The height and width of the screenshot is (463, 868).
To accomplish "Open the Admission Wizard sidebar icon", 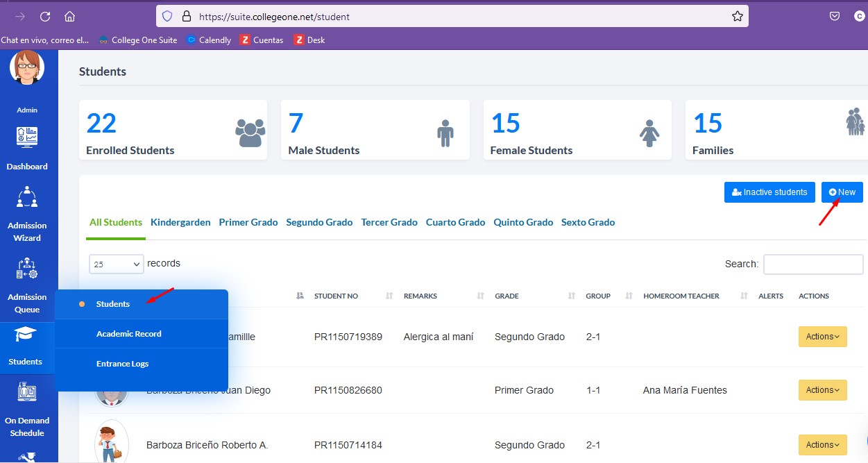I will 27,197.
